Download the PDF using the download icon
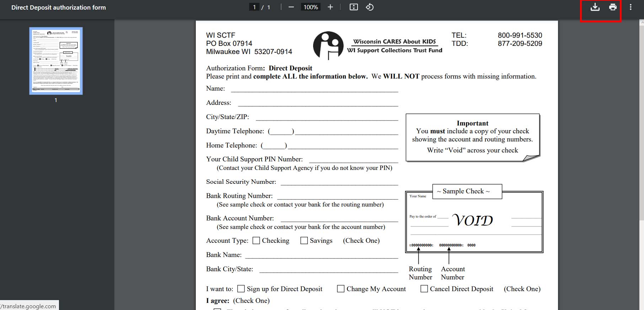Image resolution: width=644 pixels, height=310 pixels. click(595, 7)
